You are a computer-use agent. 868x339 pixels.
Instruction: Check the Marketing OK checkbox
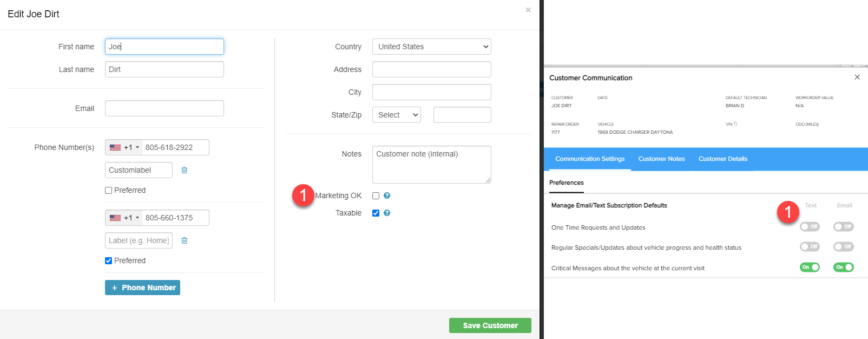[376, 195]
